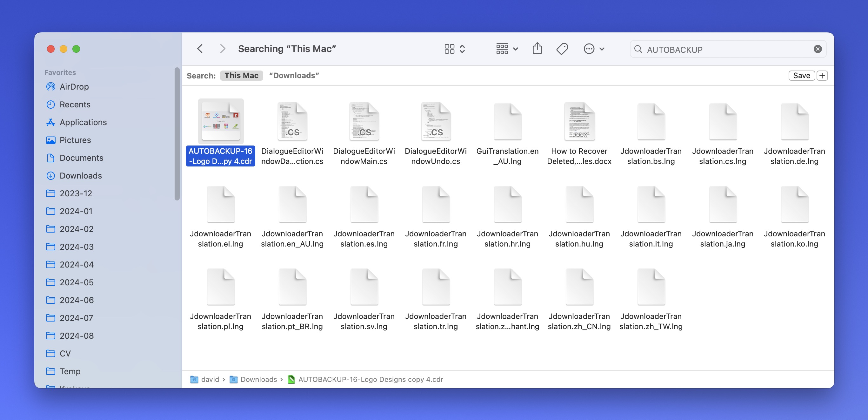Click AUTOBACKUP-16-Logo Designs copy 4.cdr in path bar
Viewport: 868px width, 420px height.
click(366, 380)
